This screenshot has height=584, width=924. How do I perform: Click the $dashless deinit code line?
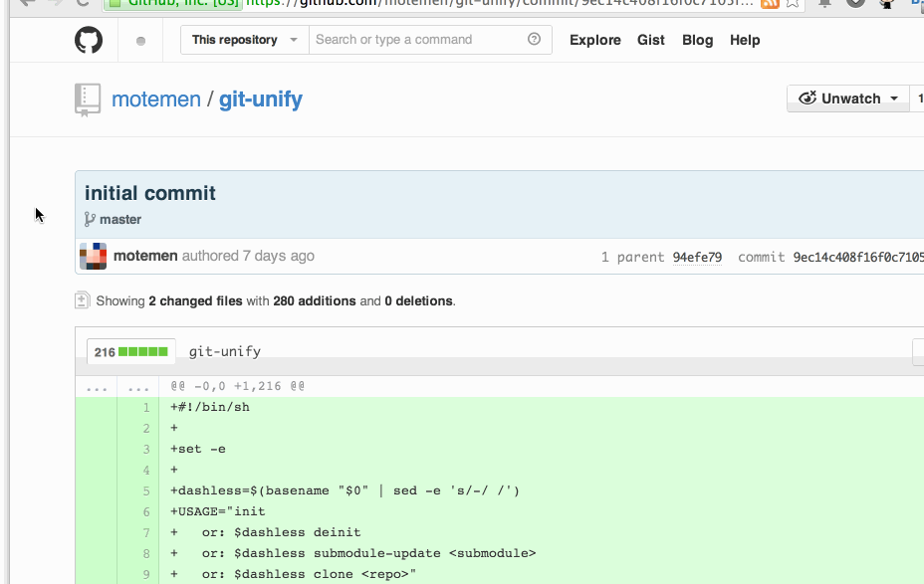[x=265, y=533]
